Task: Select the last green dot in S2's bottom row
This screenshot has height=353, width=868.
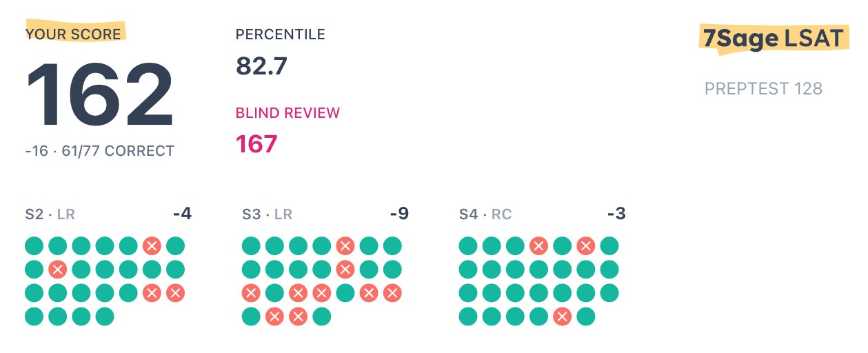Action: coord(105,316)
